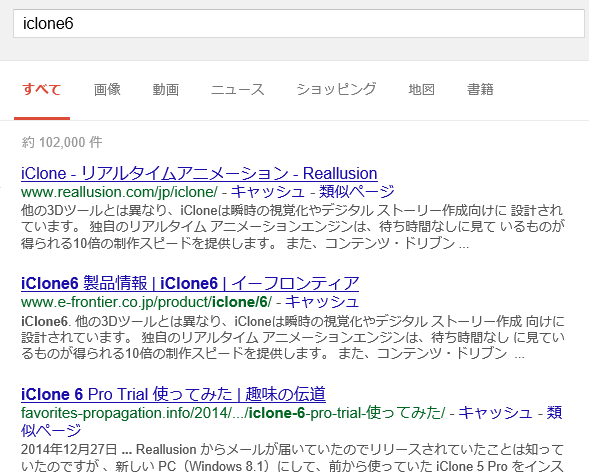
Task: Open the ショッピング tab
Action: [x=336, y=90]
